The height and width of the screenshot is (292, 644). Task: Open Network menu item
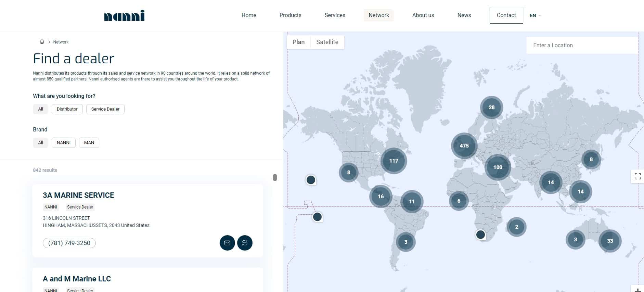click(x=379, y=15)
